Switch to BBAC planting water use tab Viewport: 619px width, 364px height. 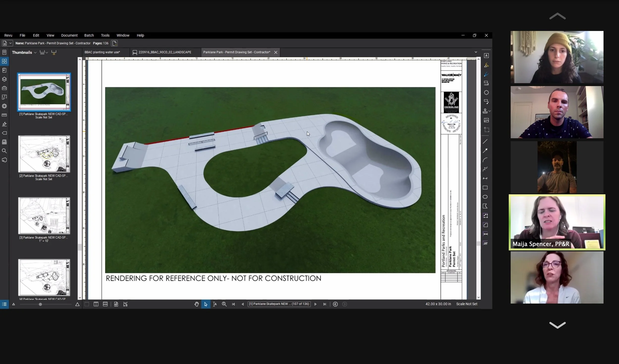102,52
